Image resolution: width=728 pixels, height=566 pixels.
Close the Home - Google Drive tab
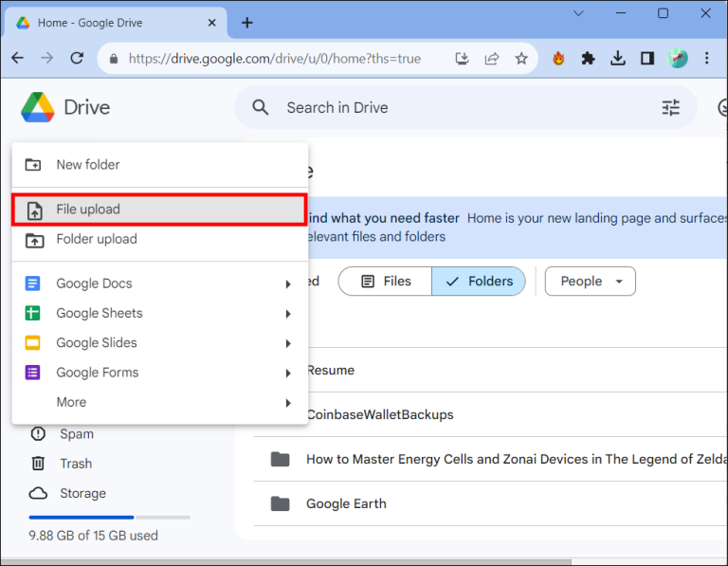211,23
